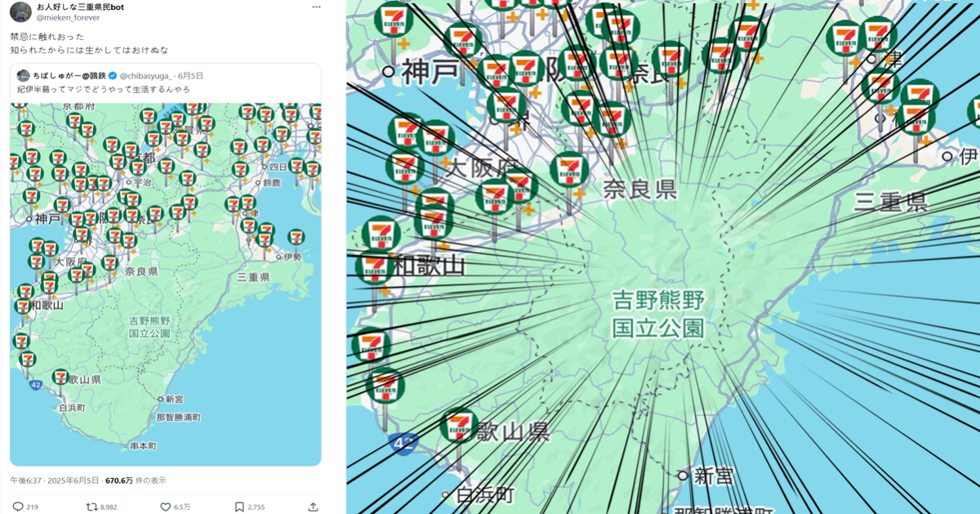Screen dimensions: 980x514
Task: Click the route 42 shield on enlarged map
Action: point(403,443)
